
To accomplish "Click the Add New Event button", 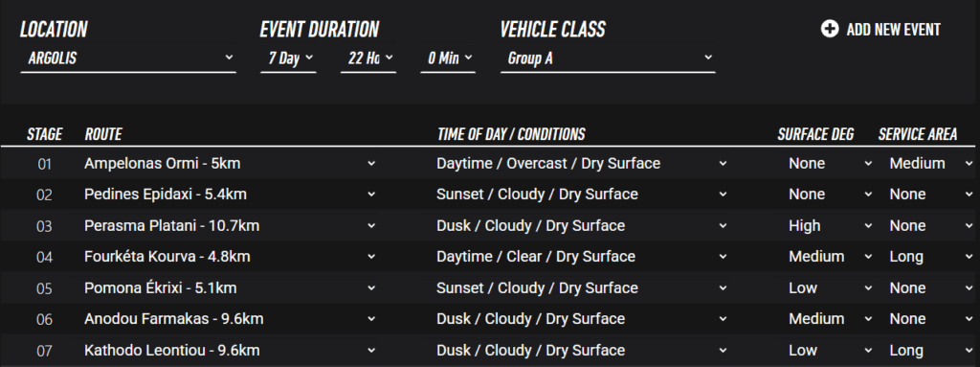I will pyautogui.click(x=880, y=29).
